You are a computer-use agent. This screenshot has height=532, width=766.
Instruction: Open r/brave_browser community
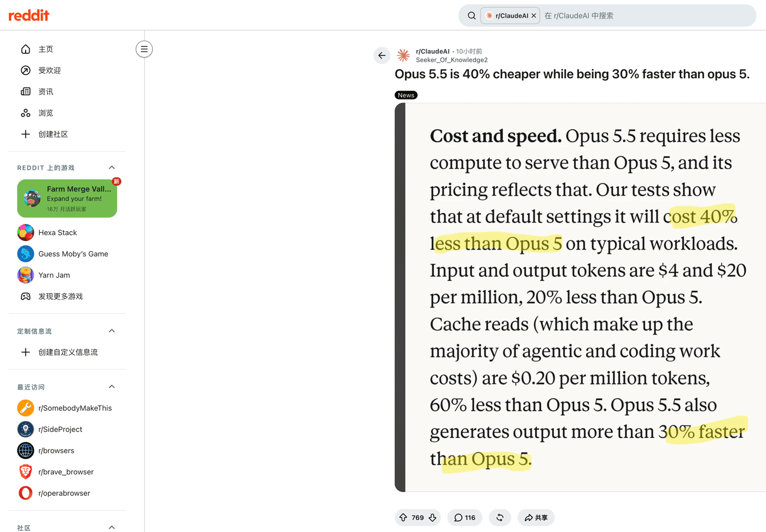pyautogui.click(x=67, y=472)
